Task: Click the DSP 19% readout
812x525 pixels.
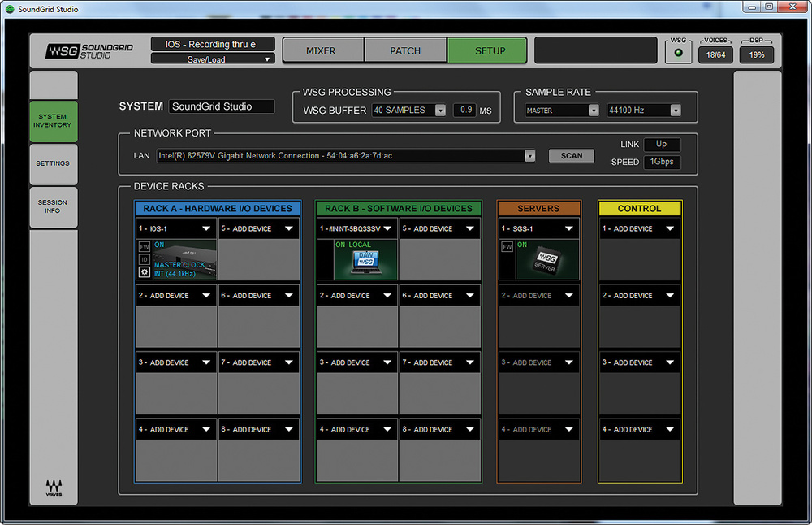Action: tap(757, 55)
